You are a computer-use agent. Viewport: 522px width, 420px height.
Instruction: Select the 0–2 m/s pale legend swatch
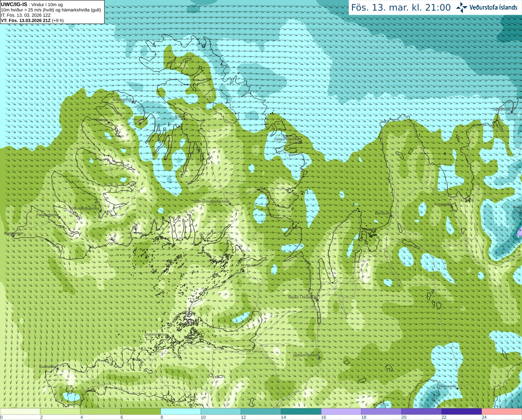coord(20,411)
